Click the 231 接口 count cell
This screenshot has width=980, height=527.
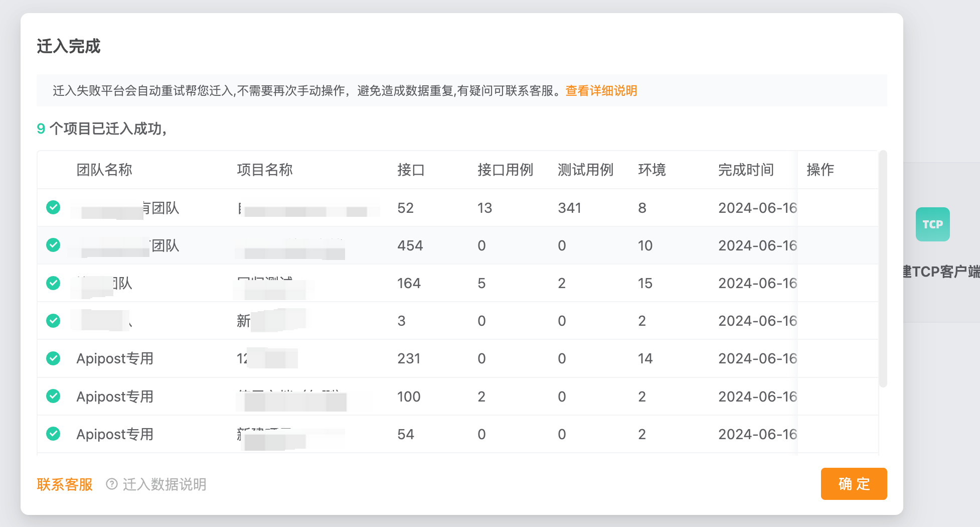pyautogui.click(x=409, y=358)
